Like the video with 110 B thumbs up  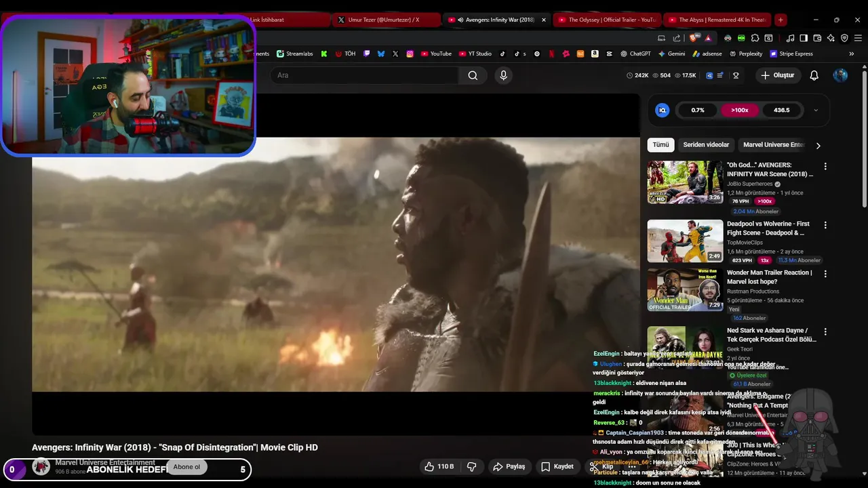(x=439, y=466)
